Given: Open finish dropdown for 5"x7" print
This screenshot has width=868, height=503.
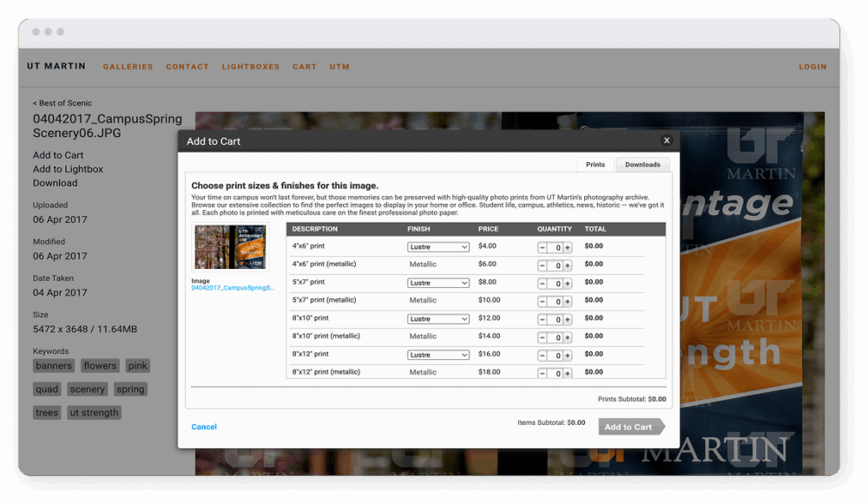Looking at the screenshot, I should pyautogui.click(x=437, y=283).
